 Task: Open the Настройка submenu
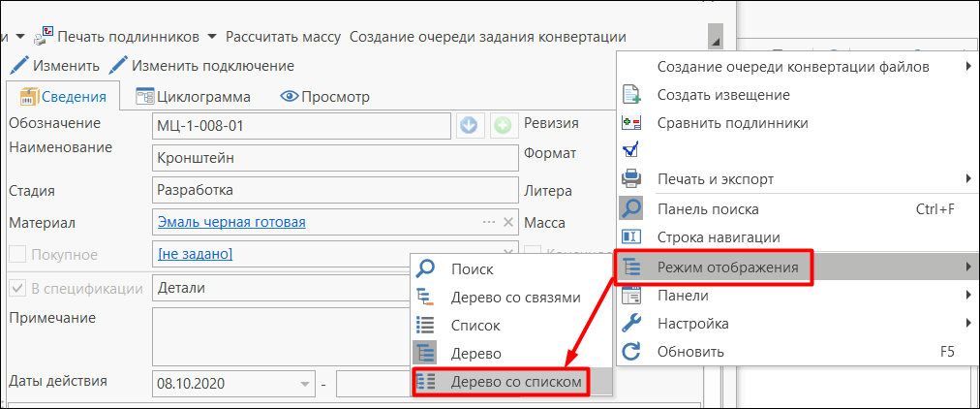[x=798, y=324]
